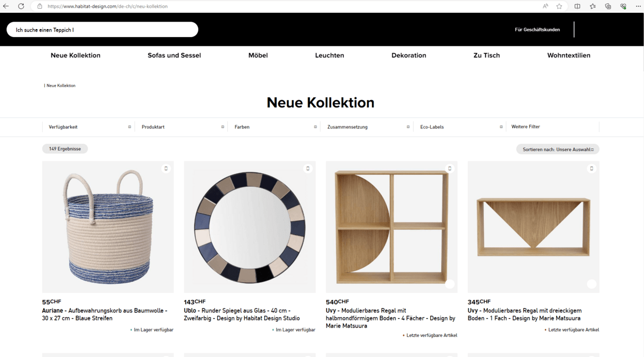Click the wishlist icon on the Uvy 1-Fach shelf
The width and height of the screenshot is (644, 357).
(x=591, y=168)
